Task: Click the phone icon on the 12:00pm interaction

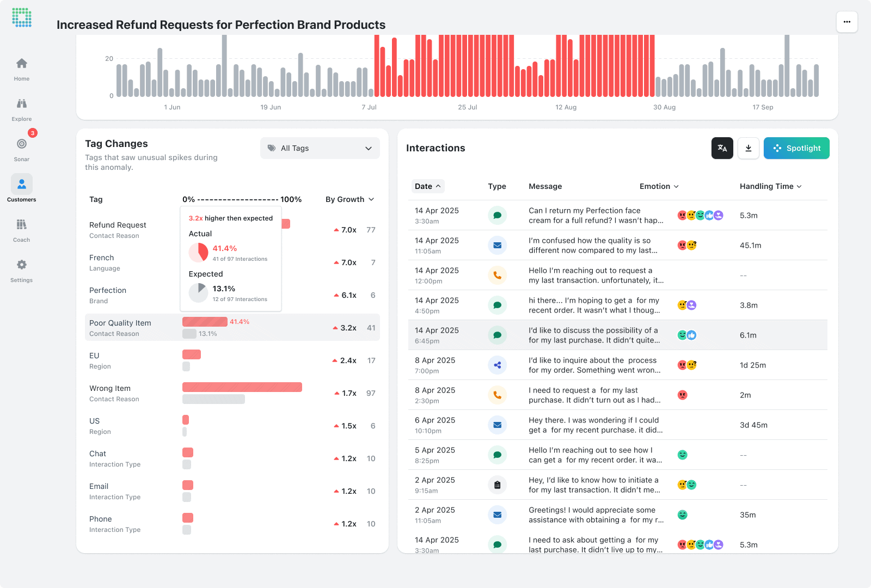Action: [497, 275]
